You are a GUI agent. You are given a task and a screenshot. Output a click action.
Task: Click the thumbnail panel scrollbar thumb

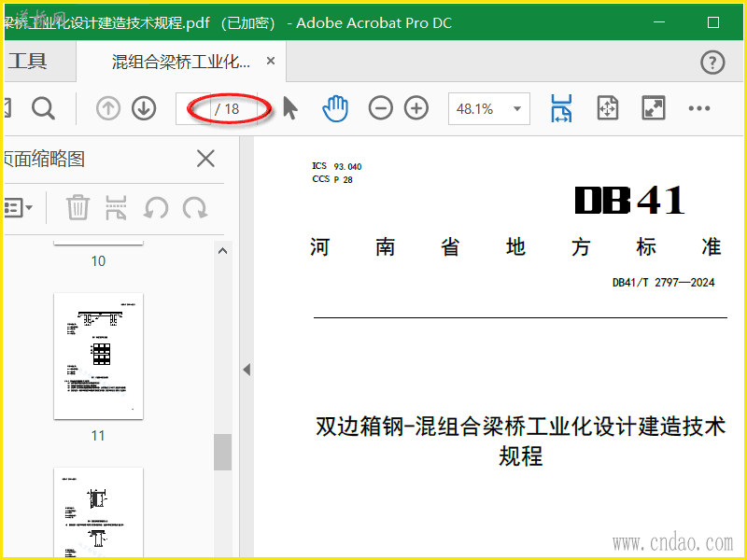point(222,452)
